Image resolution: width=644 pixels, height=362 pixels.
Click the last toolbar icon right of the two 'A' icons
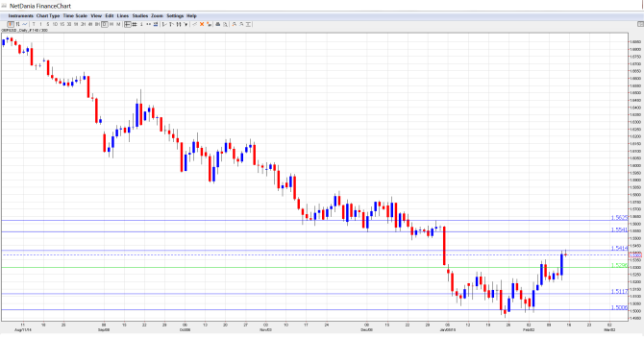coord(249,24)
